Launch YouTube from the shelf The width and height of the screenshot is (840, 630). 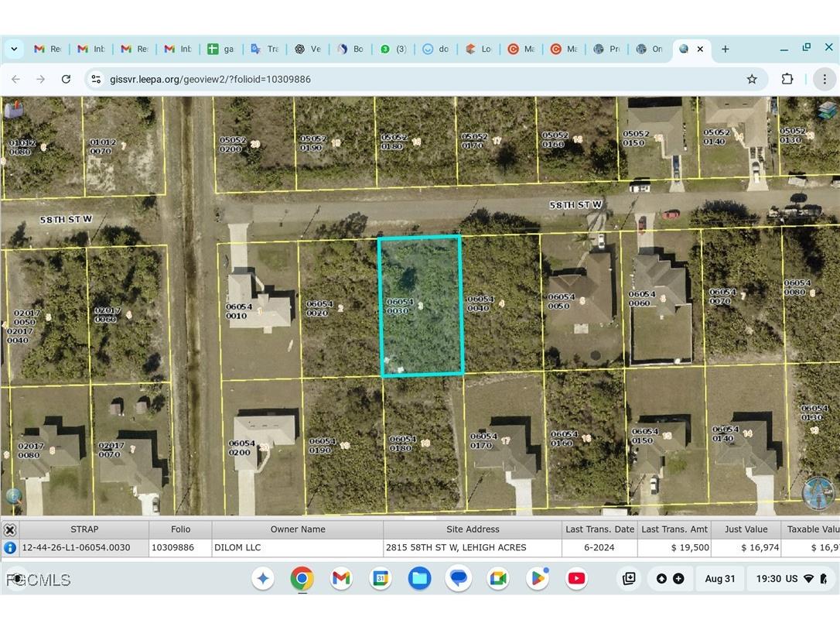click(576, 578)
